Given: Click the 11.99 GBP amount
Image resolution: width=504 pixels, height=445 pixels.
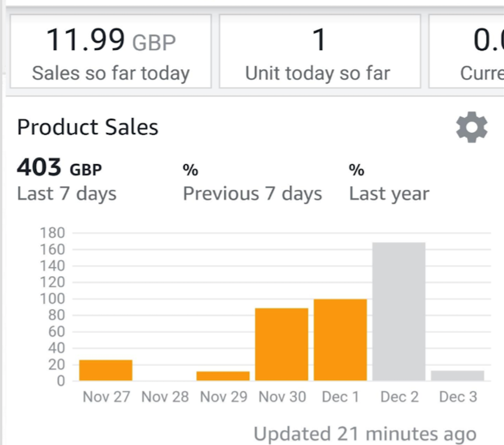Looking at the screenshot, I should click(x=111, y=40).
